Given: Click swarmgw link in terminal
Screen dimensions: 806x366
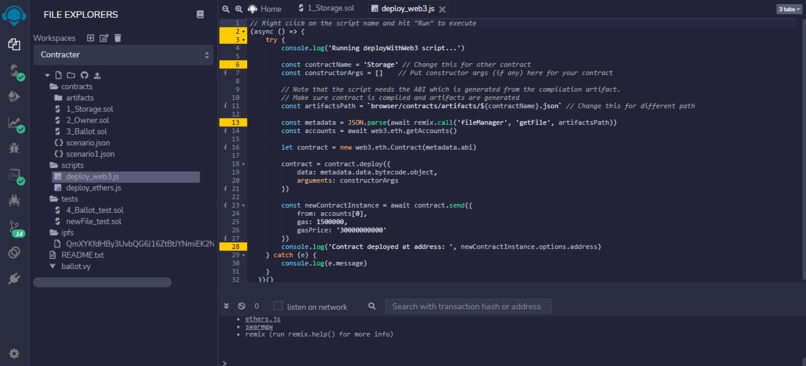Looking at the screenshot, I should (x=259, y=326).
